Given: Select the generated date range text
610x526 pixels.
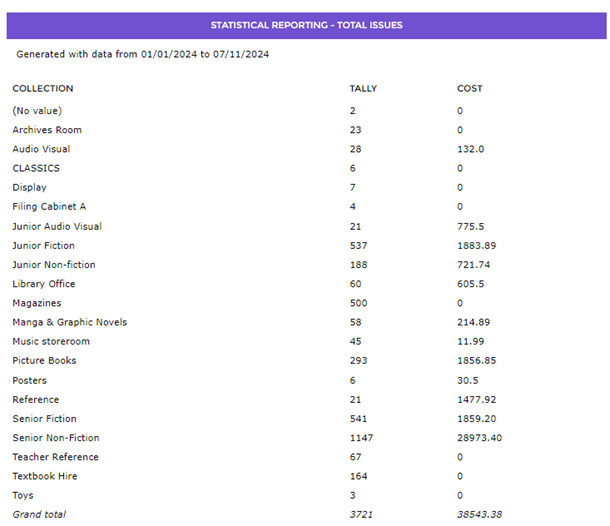Looking at the screenshot, I should (x=142, y=54).
